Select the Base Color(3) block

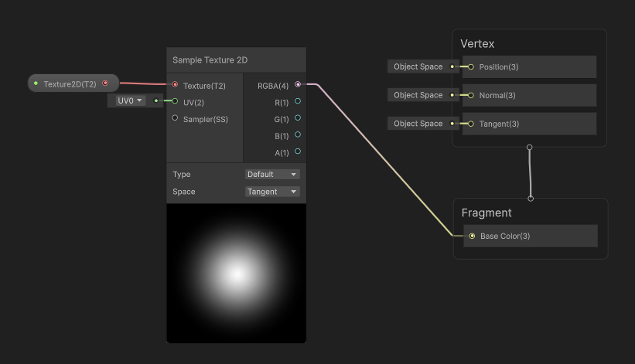point(531,236)
